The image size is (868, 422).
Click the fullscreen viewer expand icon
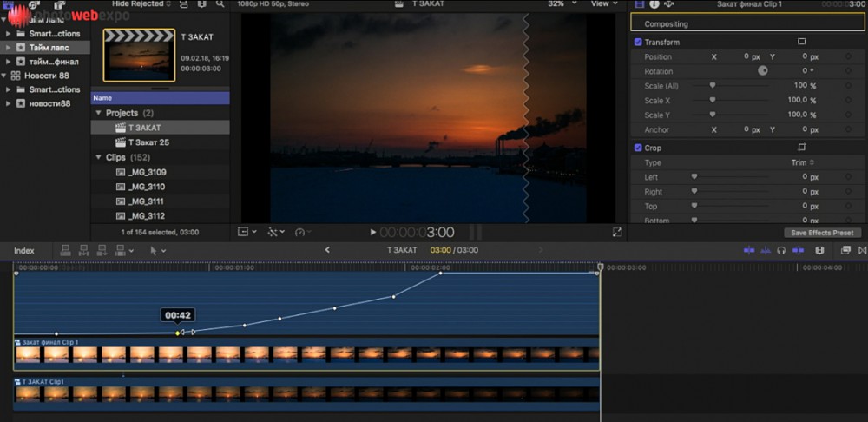click(x=617, y=232)
